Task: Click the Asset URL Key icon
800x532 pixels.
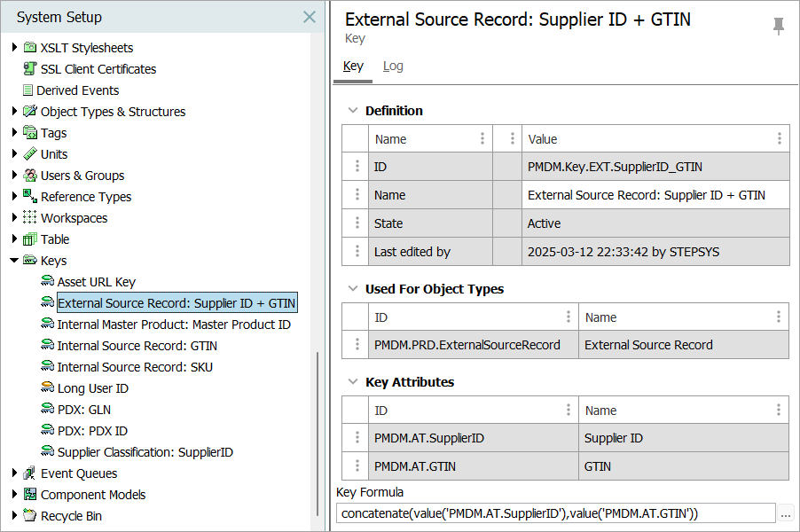Action: (x=47, y=282)
